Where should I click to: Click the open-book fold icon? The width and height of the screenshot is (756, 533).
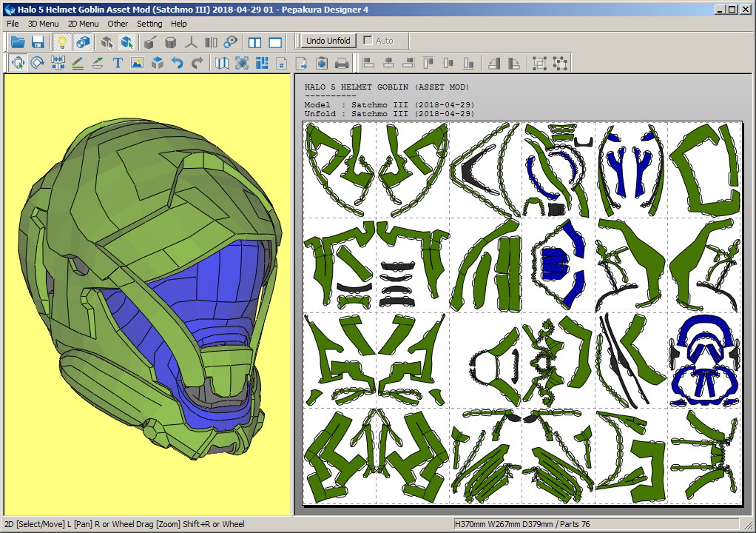222,64
